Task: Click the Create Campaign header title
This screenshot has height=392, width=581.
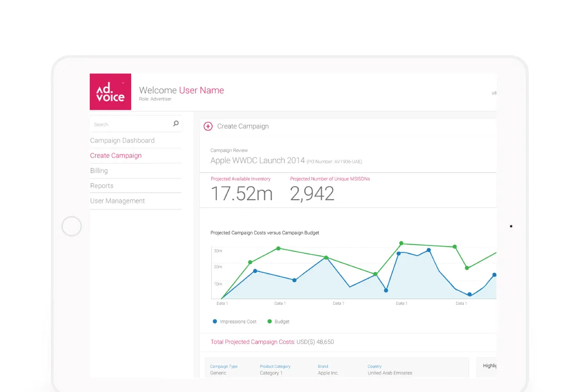Action: tap(243, 126)
